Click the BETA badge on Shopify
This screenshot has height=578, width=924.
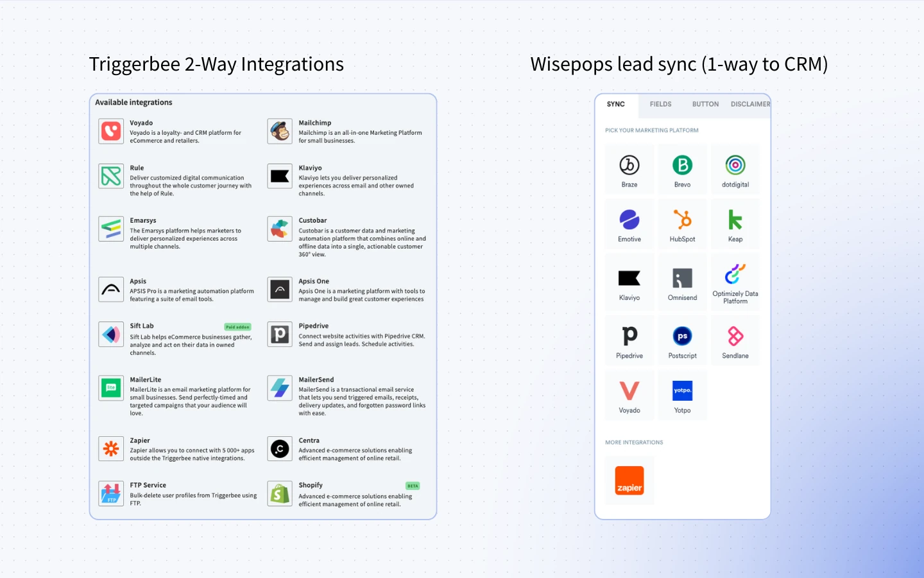click(413, 486)
